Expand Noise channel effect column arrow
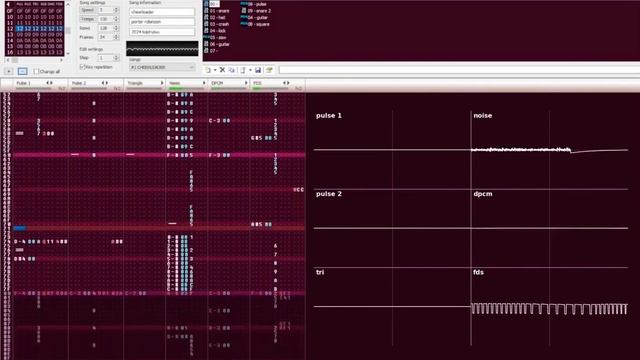The image size is (640, 360). [x=204, y=83]
